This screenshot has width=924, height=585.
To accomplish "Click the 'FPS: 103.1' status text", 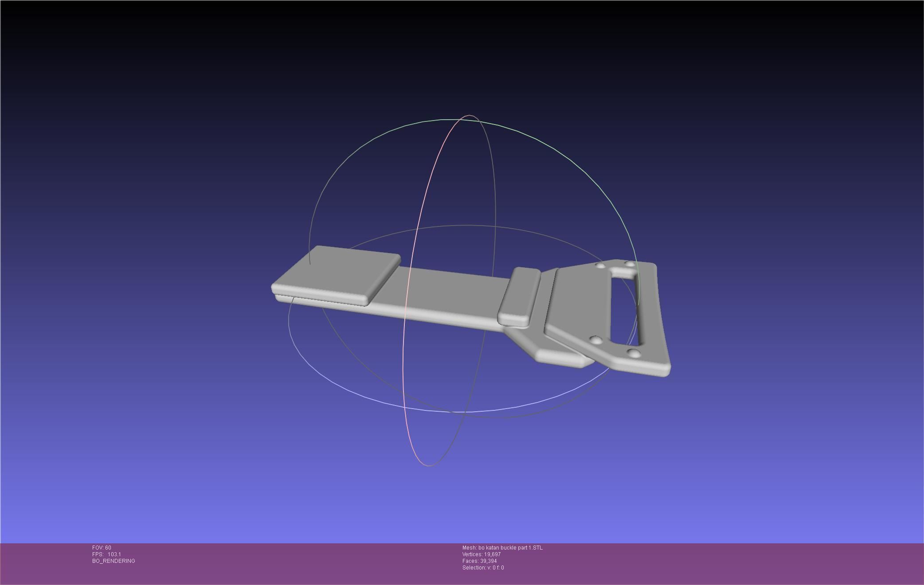I will [x=106, y=554].
